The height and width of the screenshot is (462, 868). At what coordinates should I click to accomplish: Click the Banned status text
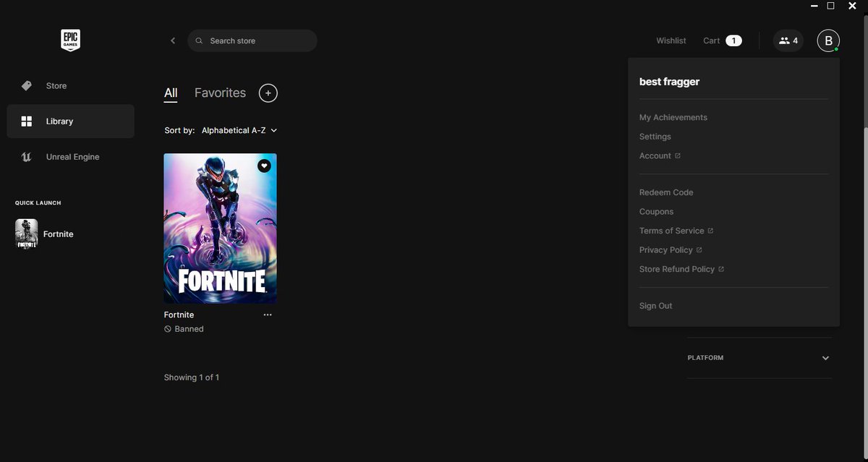click(x=190, y=329)
